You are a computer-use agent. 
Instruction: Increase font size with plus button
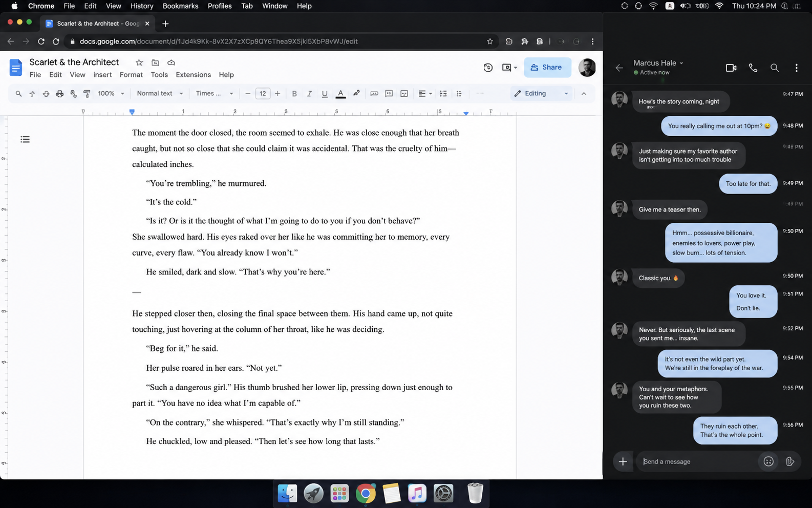[277, 94]
